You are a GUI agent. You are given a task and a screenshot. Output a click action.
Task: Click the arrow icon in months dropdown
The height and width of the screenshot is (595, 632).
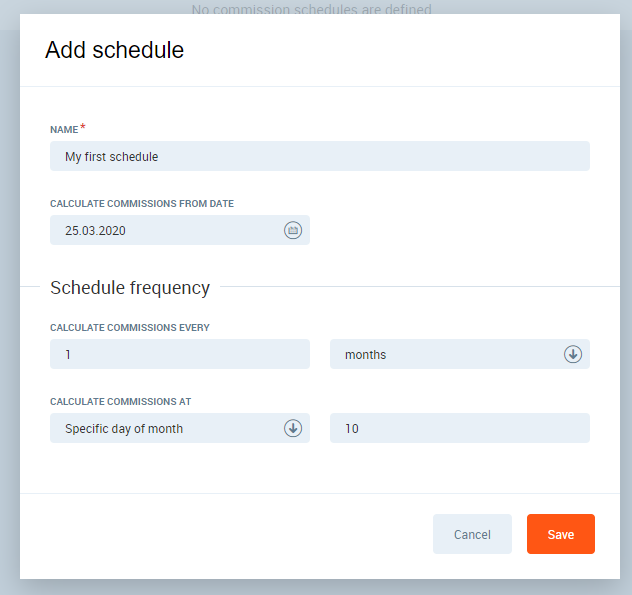[x=573, y=354]
